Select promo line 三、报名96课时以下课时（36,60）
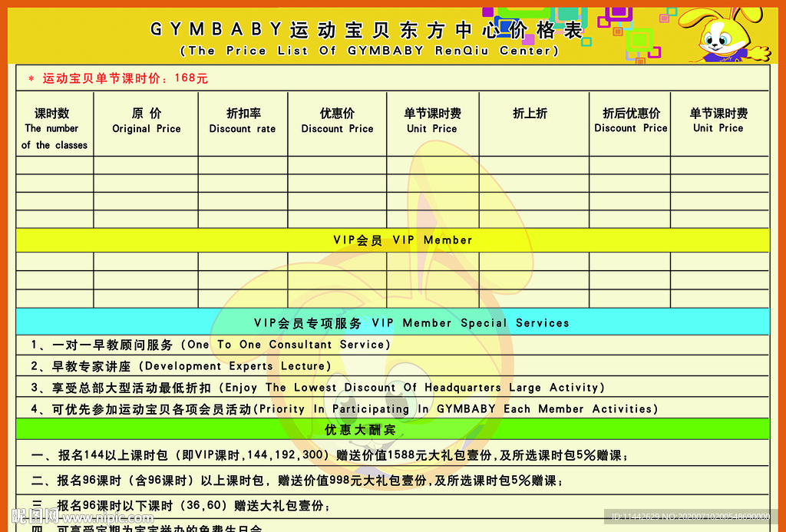This screenshot has width=786, height=532. (180, 505)
